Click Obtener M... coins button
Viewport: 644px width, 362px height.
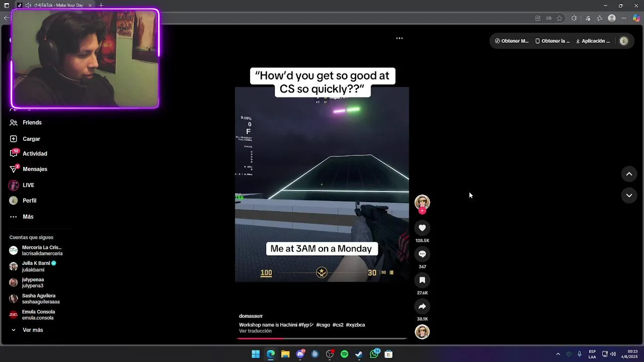512,41
